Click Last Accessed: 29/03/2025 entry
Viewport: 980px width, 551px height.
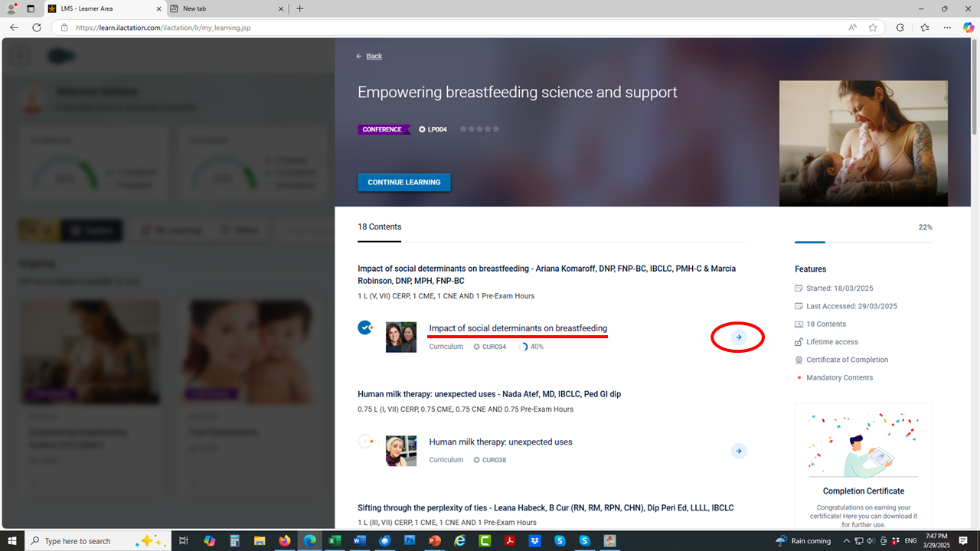click(846, 306)
